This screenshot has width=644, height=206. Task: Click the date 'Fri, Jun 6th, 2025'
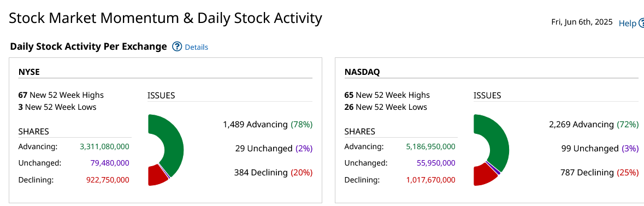click(582, 22)
